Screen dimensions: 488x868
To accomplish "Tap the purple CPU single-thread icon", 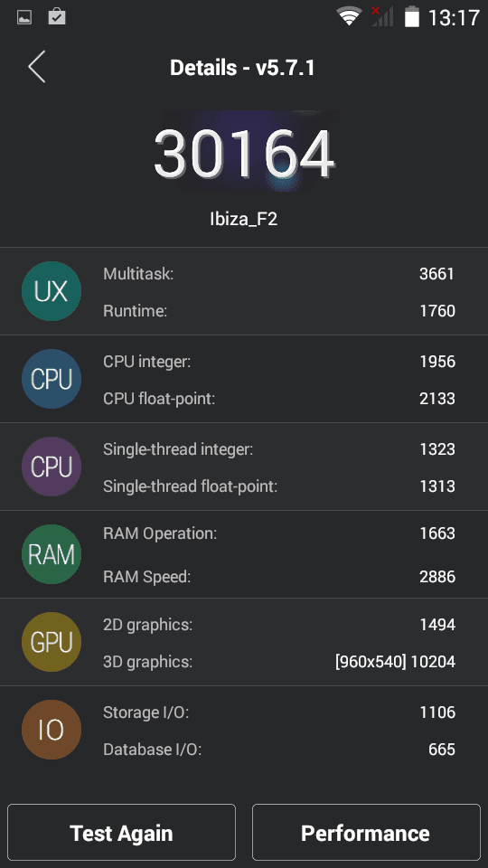I will pos(52,467).
